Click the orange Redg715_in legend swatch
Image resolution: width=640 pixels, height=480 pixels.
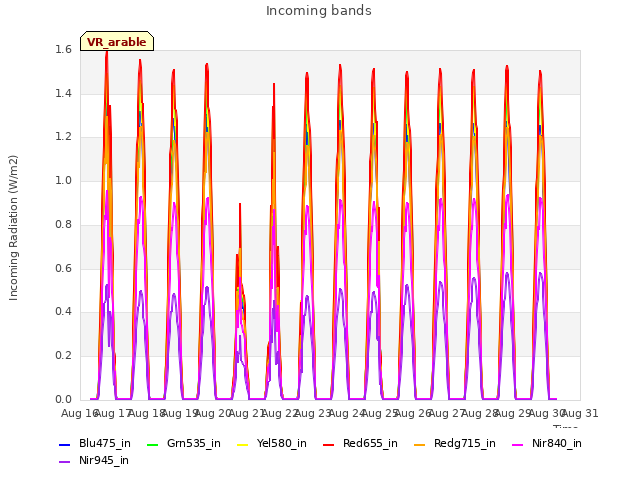click(419, 444)
